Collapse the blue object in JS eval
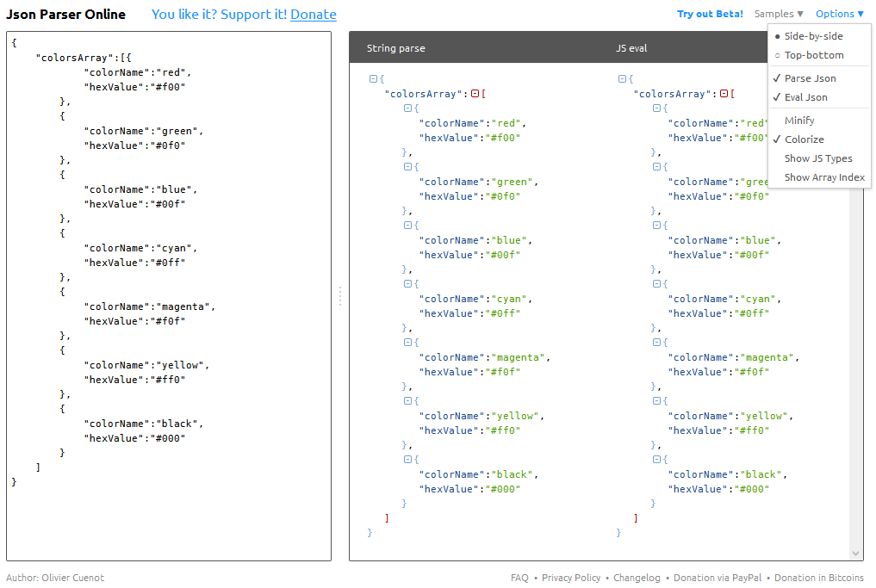The width and height of the screenshot is (876, 588). click(x=656, y=226)
